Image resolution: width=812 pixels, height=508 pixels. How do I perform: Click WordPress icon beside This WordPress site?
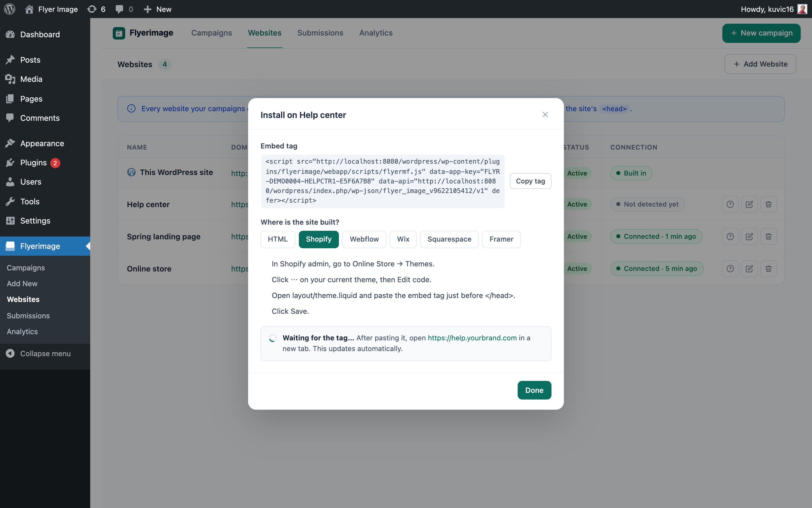(131, 172)
